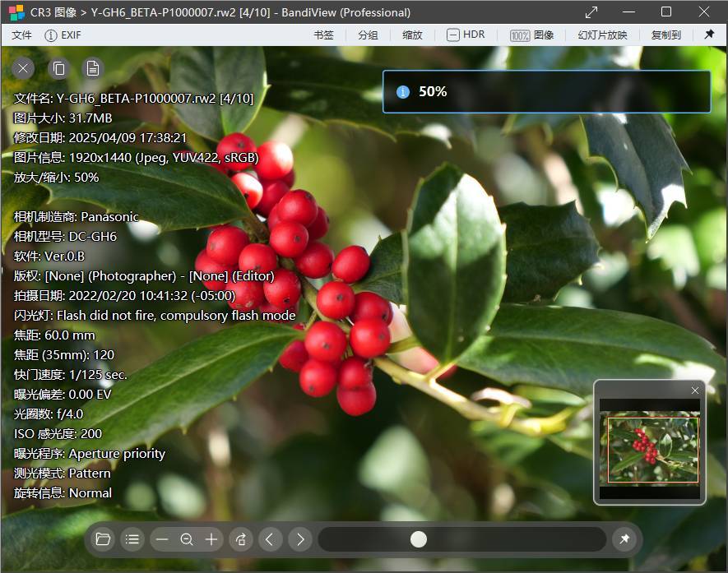Click the minus zoom out button

[162, 539]
